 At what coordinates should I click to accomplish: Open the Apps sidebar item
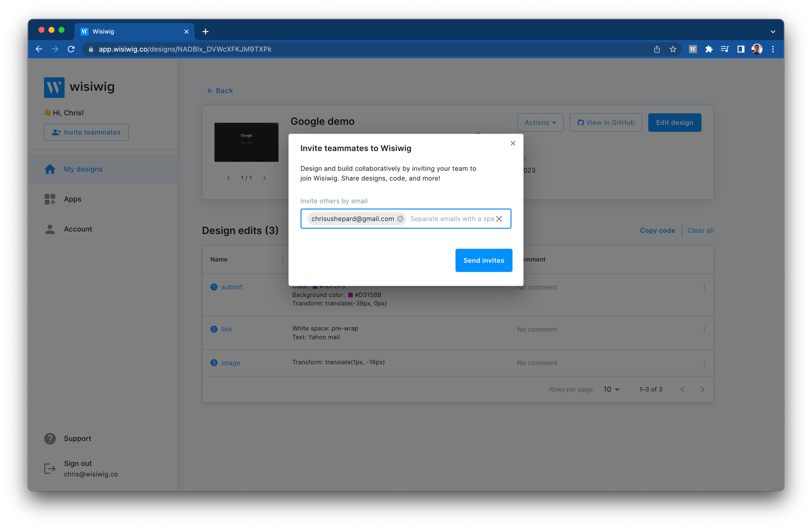coord(72,199)
